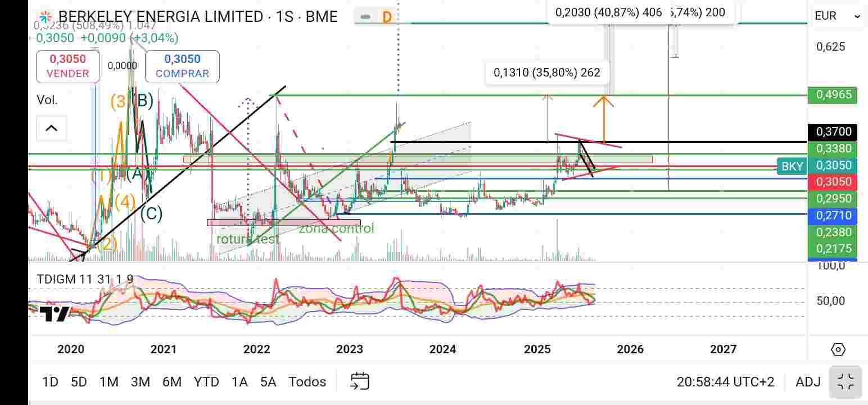Image resolution: width=868 pixels, height=405 pixels.
Task: Switch to the 5D range
Action: [79, 382]
